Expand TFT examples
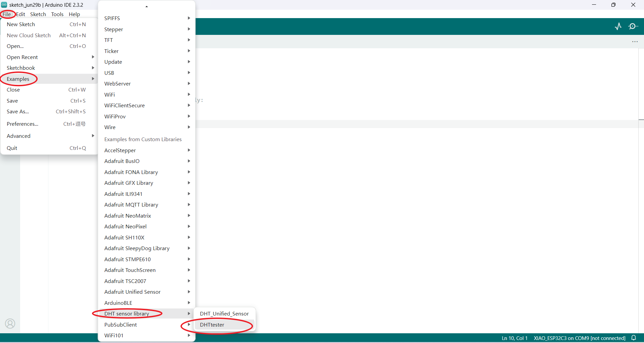Viewport: 644px width, 343px height. click(147, 40)
